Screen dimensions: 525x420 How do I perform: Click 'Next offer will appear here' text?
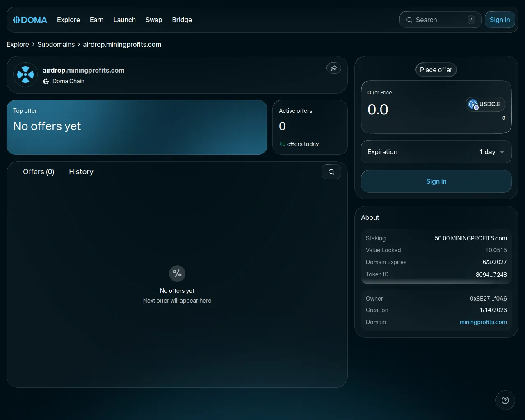(177, 301)
